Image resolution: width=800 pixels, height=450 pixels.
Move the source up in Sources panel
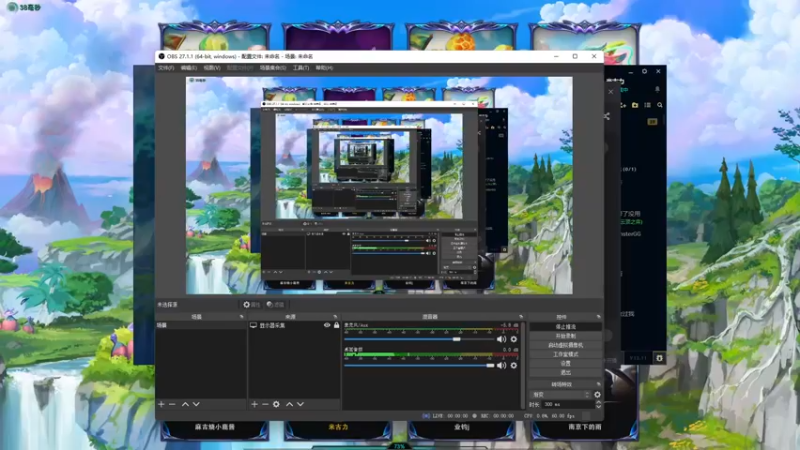(x=289, y=404)
